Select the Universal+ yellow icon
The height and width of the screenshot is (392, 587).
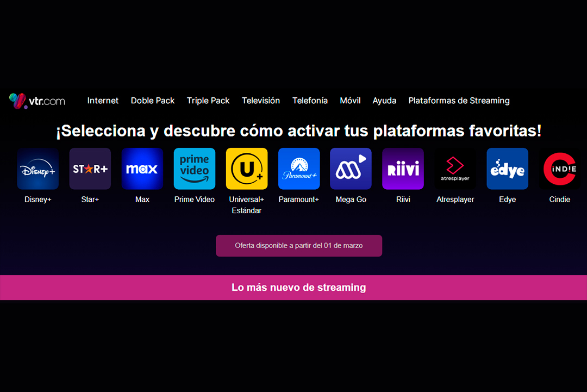click(x=247, y=169)
